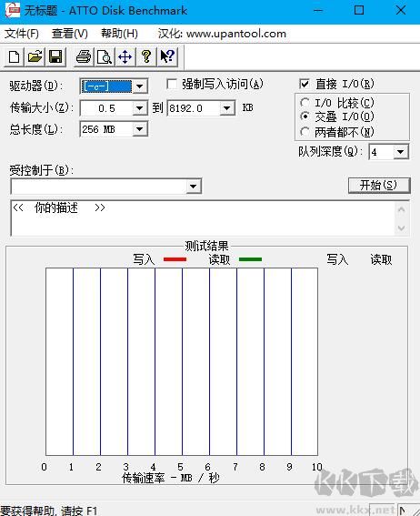This screenshot has height=516, width=420.
Task: Expand the 0.5 transfer size dropdown
Action: click(140, 108)
